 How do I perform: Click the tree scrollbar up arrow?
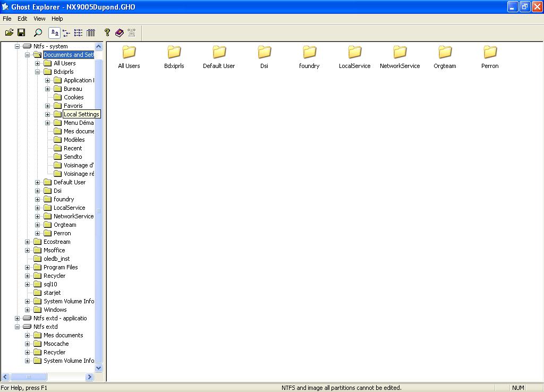click(x=98, y=46)
